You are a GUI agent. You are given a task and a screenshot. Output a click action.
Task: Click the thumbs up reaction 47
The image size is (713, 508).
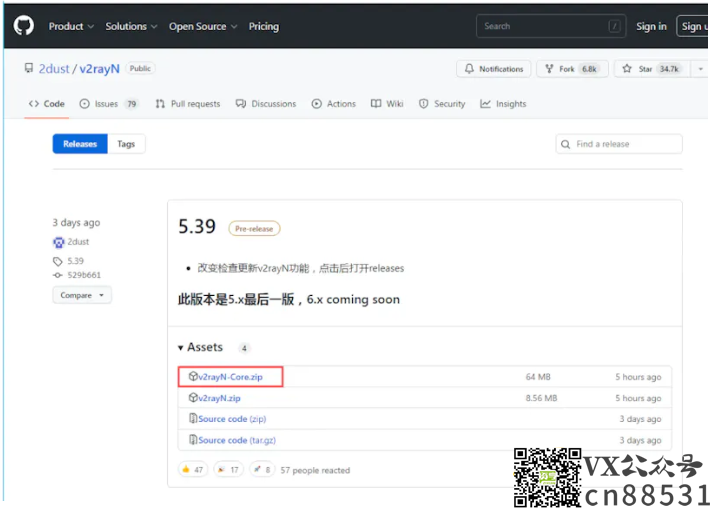coord(193,469)
